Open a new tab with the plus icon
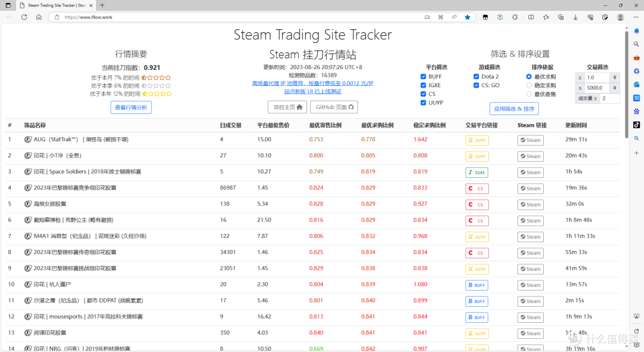Screen dimensions: 644x352 pyautogui.click(x=103, y=5)
